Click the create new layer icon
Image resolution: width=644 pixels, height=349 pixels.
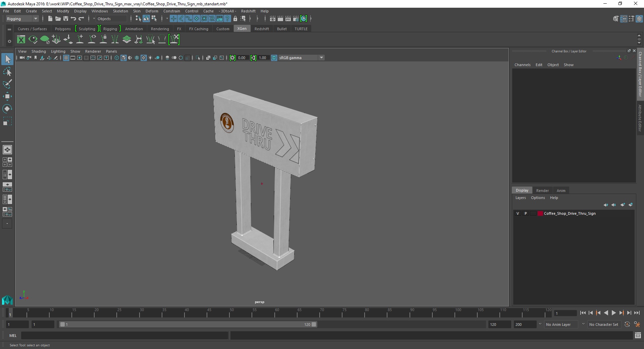click(623, 205)
